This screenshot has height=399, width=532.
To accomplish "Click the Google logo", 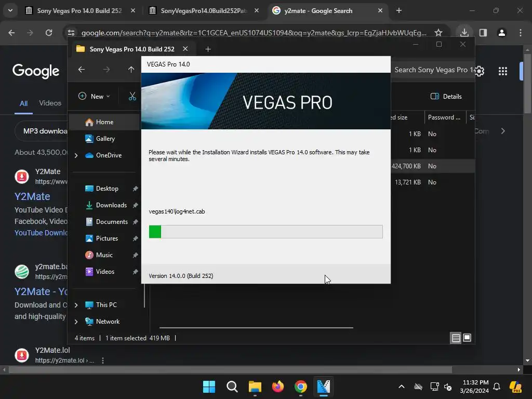I will (36, 71).
